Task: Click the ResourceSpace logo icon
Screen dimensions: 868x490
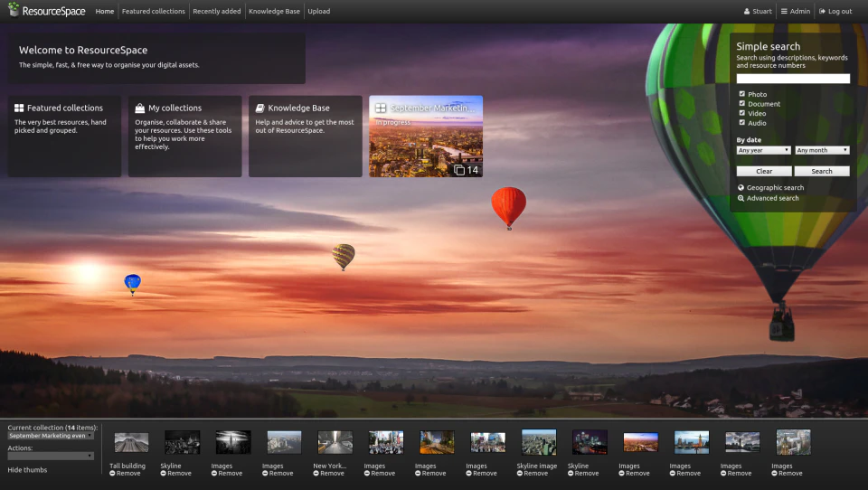Action: 14,9
